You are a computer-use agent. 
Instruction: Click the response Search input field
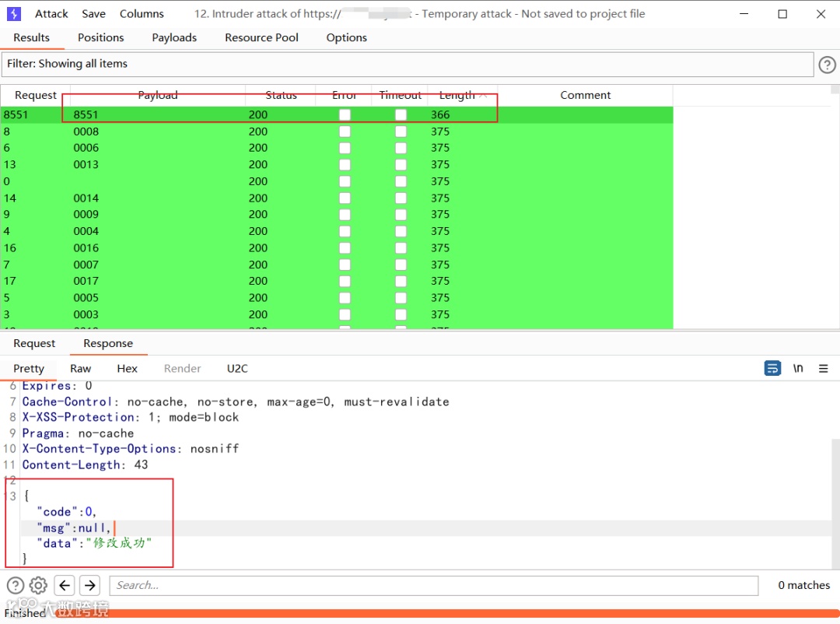tap(434, 585)
